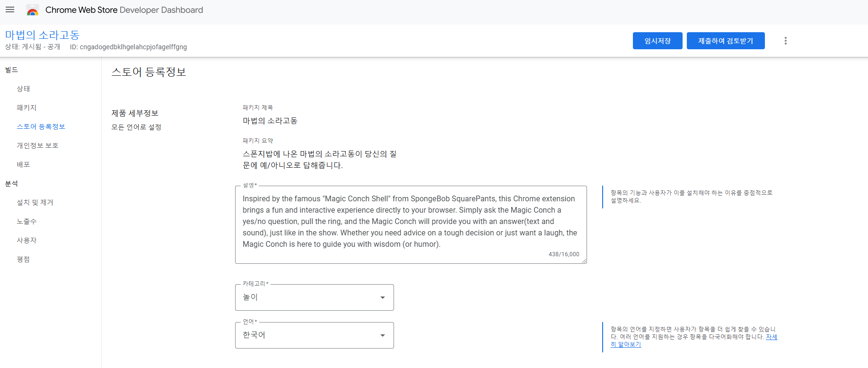Viewport: 868px width, 368px height.
Task: Select 스토어 등록정보 in the sidebar
Action: [41, 126]
